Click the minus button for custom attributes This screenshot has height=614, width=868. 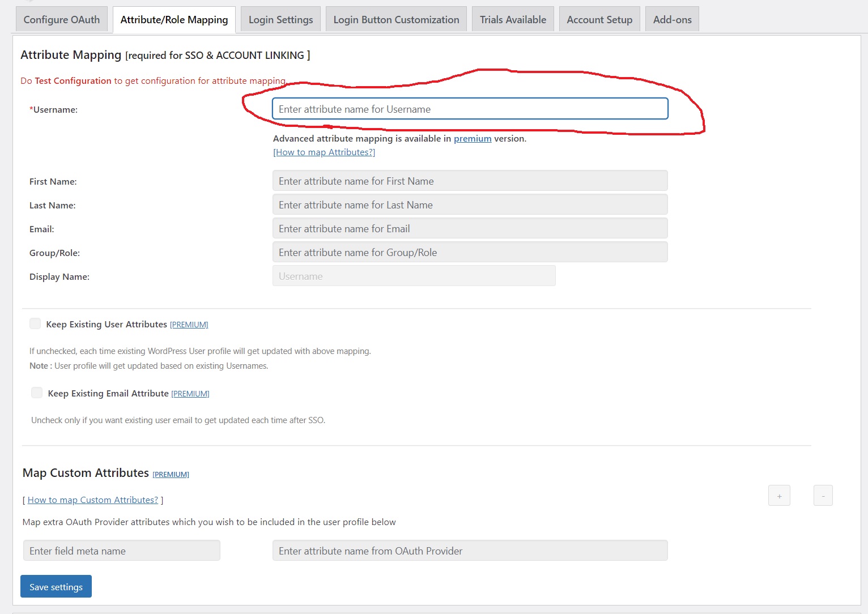tap(823, 496)
